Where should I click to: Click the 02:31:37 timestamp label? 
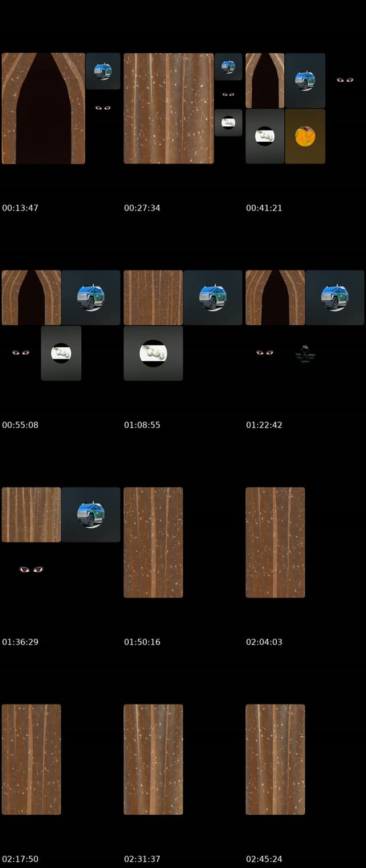pos(142,859)
